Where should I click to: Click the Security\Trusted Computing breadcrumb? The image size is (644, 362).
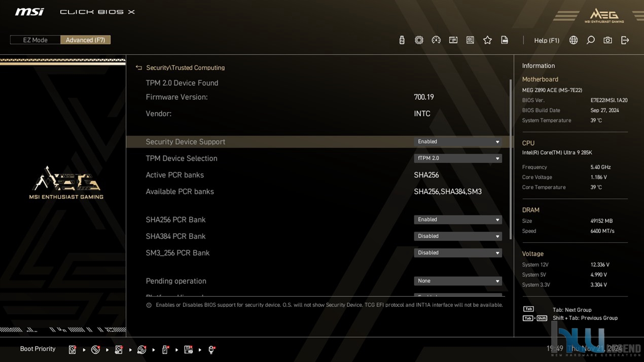tap(185, 67)
